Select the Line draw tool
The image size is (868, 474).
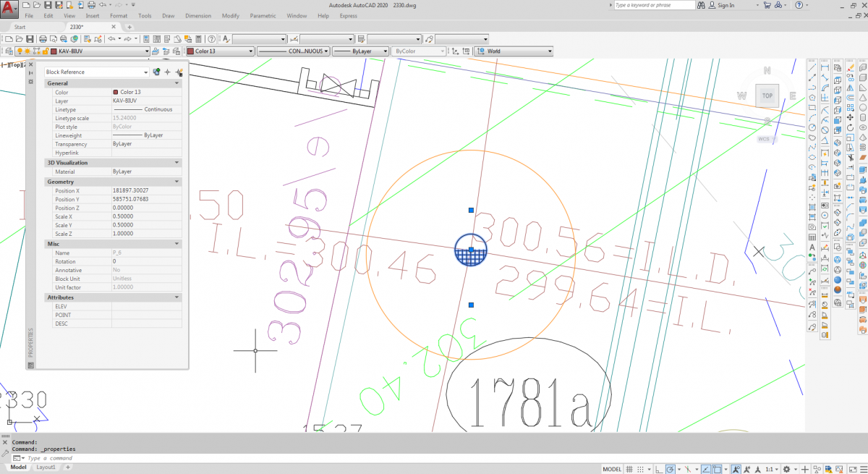coord(812,67)
